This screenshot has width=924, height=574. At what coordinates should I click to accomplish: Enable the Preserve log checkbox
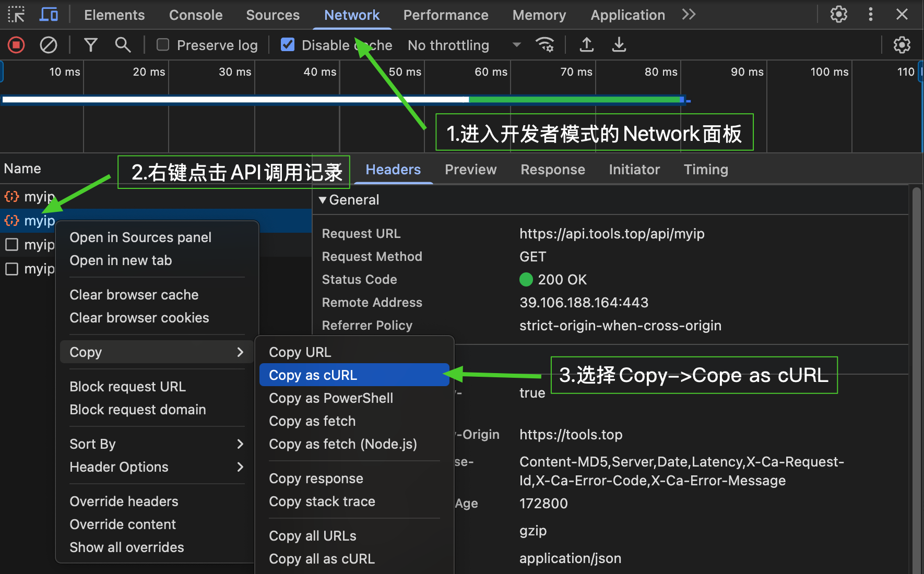[x=163, y=45]
